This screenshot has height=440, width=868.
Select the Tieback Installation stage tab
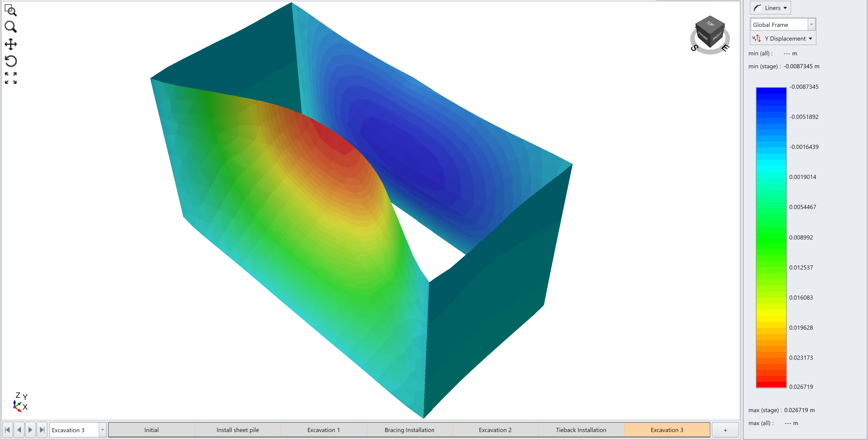581,430
